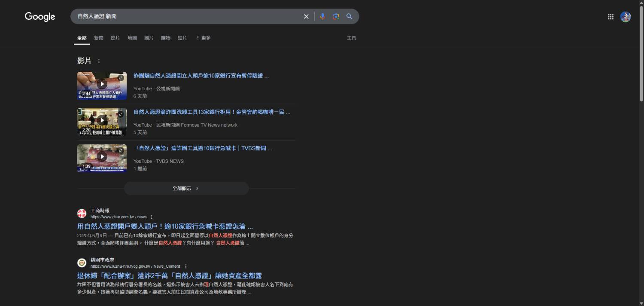Switch to the 購物 tab

[166, 38]
